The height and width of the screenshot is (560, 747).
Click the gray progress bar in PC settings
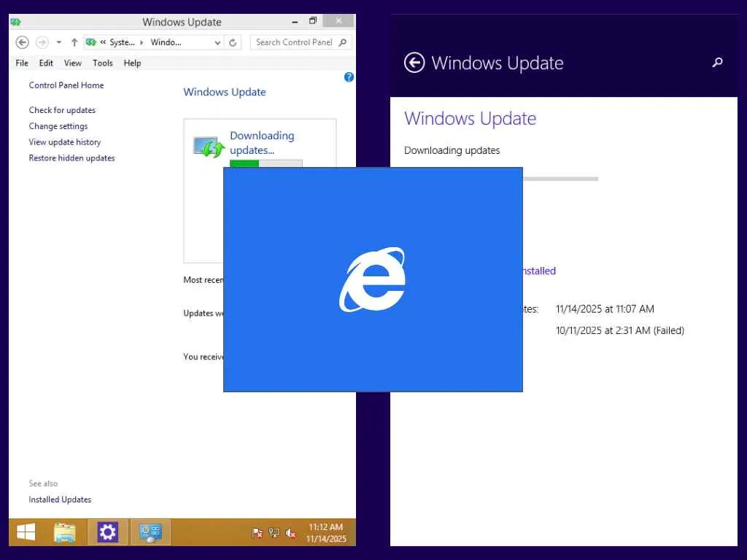click(560, 179)
